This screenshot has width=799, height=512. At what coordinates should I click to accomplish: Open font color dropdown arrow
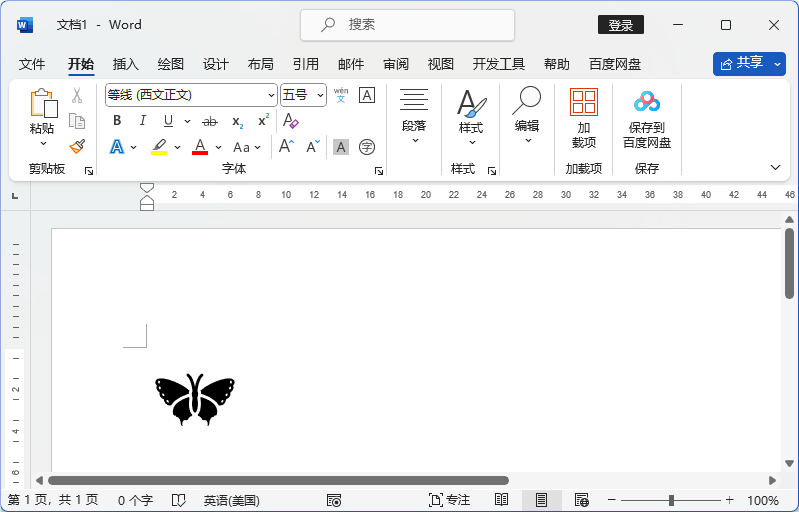pos(219,147)
